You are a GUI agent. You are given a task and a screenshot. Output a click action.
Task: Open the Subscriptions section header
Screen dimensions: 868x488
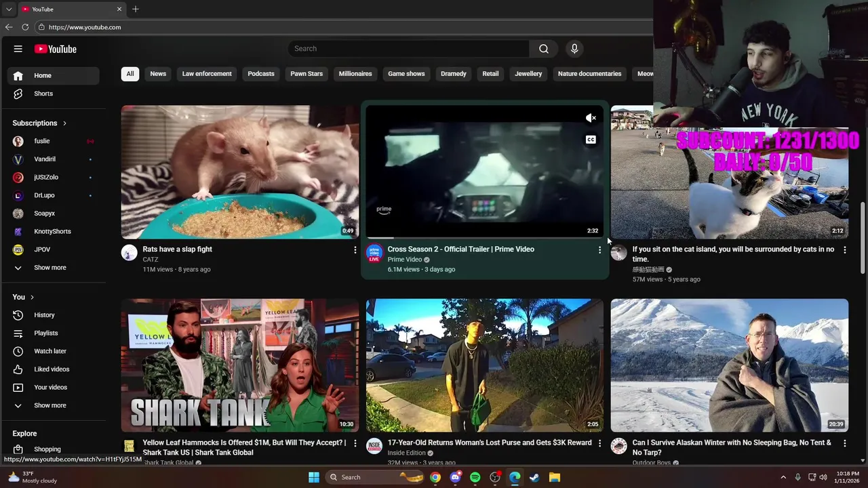[39, 123]
